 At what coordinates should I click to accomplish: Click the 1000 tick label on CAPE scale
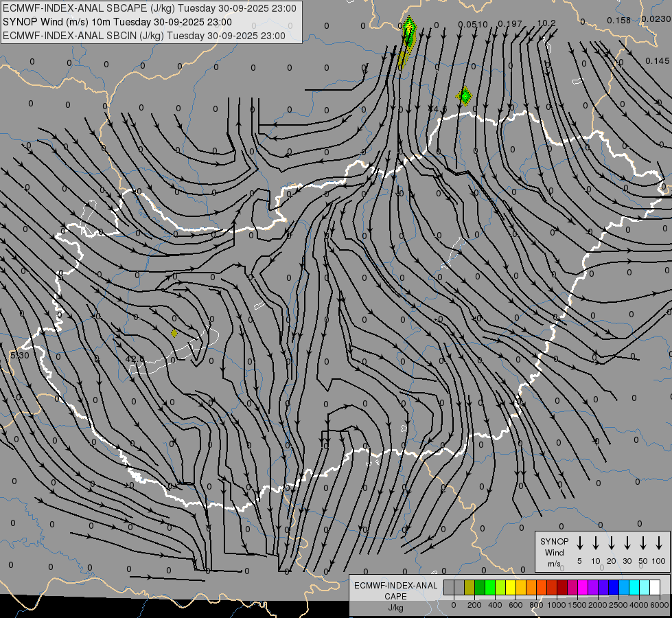[x=557, y=605]
